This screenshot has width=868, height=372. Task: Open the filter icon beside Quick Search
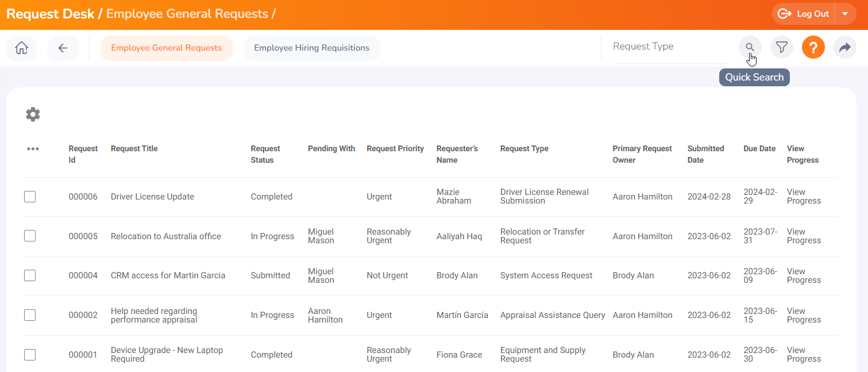[x=781, y=47]
